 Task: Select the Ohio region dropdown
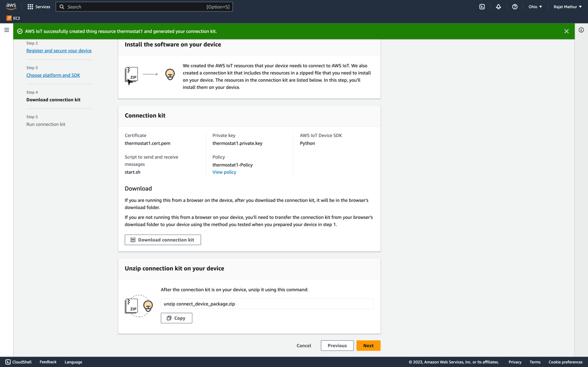pyautogui.click(x=535, y=7)
